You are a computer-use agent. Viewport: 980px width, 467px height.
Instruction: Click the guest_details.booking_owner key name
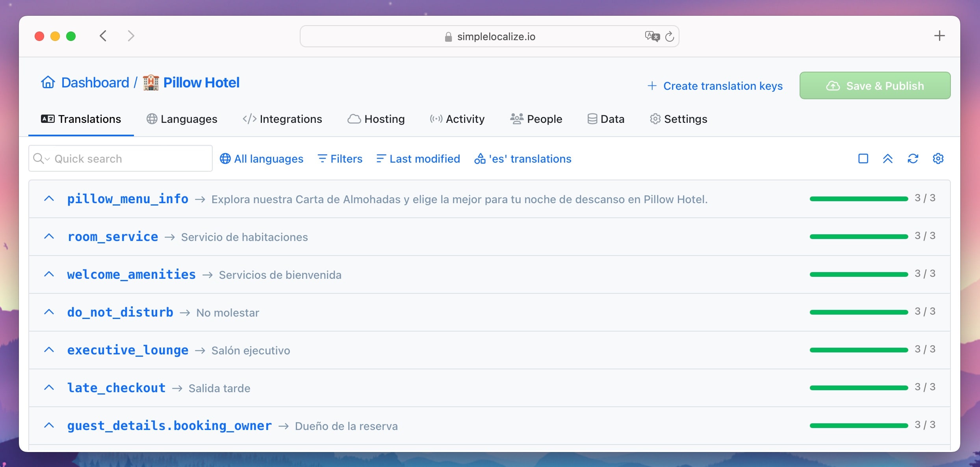pyautogui.click(x=169, y=426)
